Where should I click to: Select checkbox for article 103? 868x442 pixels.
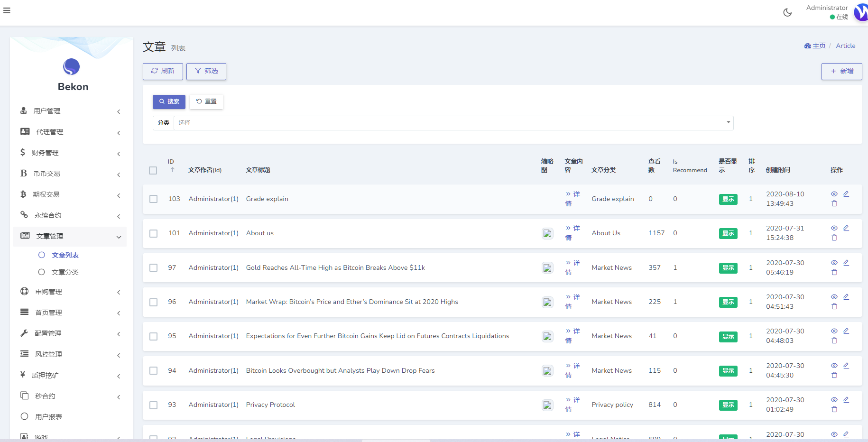pyautogui.click(x=153, y=199)
